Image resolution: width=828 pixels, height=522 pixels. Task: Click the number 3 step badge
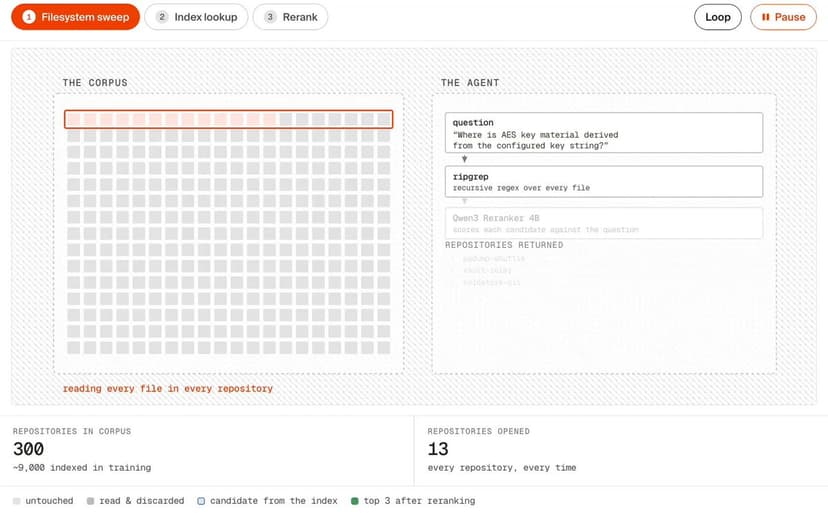coord(270,17)
